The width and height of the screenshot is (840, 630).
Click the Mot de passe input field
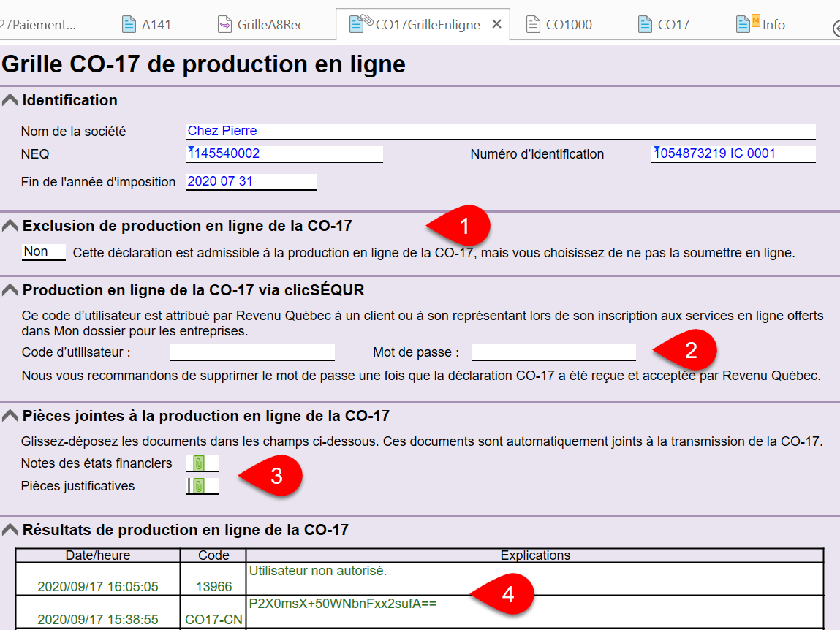(553, 352)
